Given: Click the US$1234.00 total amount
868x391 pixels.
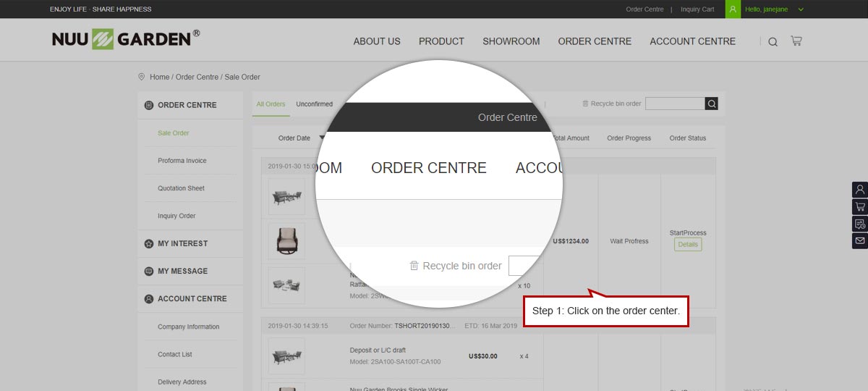Looking at the screenshot, I should [571, 241].
